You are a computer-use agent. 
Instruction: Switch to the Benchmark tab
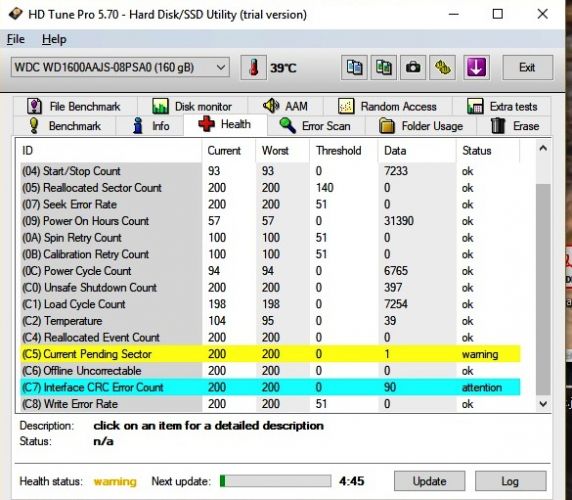tap(65, 126)
